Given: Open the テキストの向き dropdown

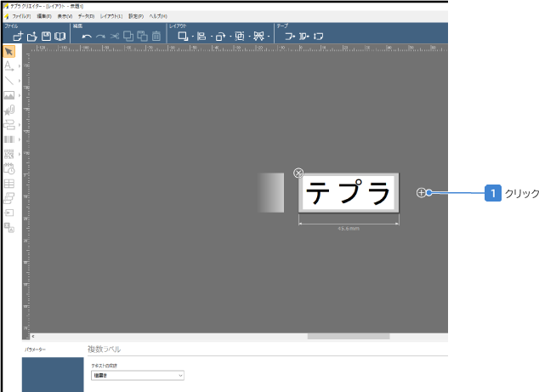Looking at the screenshot, I should point(137,375).
